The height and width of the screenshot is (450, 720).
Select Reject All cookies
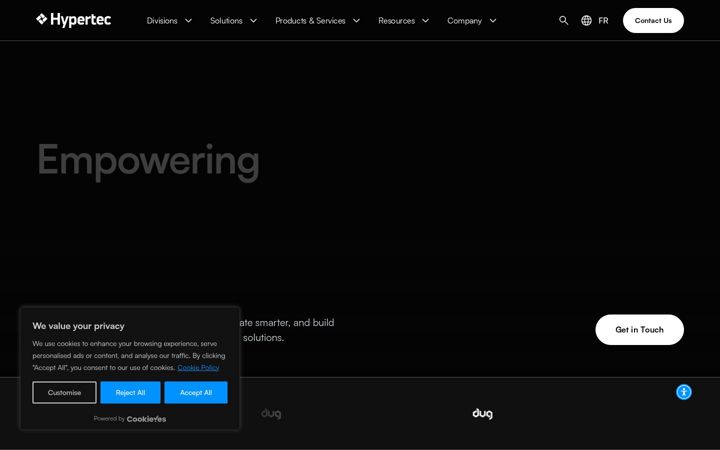click(130, 393)
